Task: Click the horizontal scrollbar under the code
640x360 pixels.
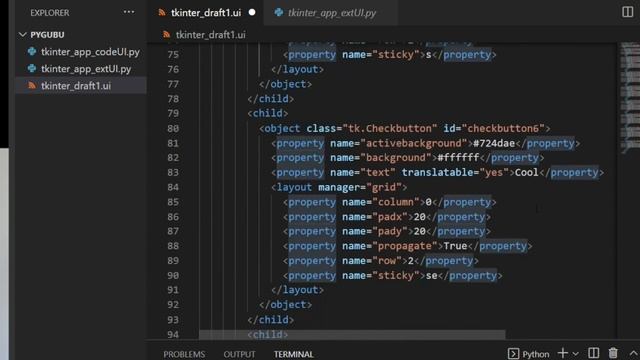Action: (352, 335)
